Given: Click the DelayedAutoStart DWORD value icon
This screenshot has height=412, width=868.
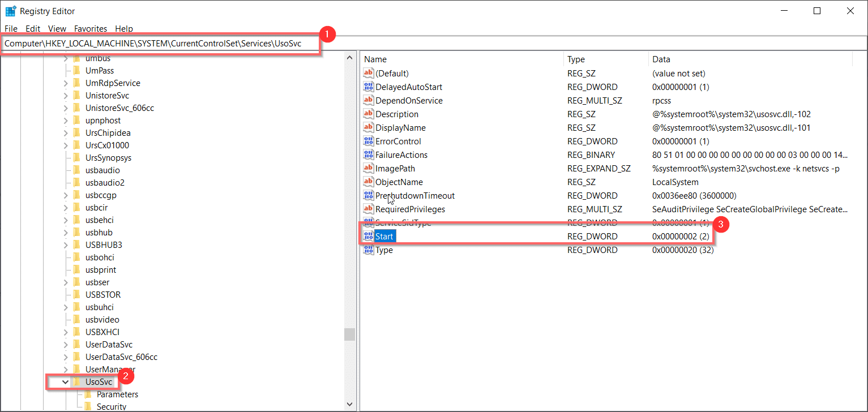Looking at the screenshot, I should click(x=369, y=87).
